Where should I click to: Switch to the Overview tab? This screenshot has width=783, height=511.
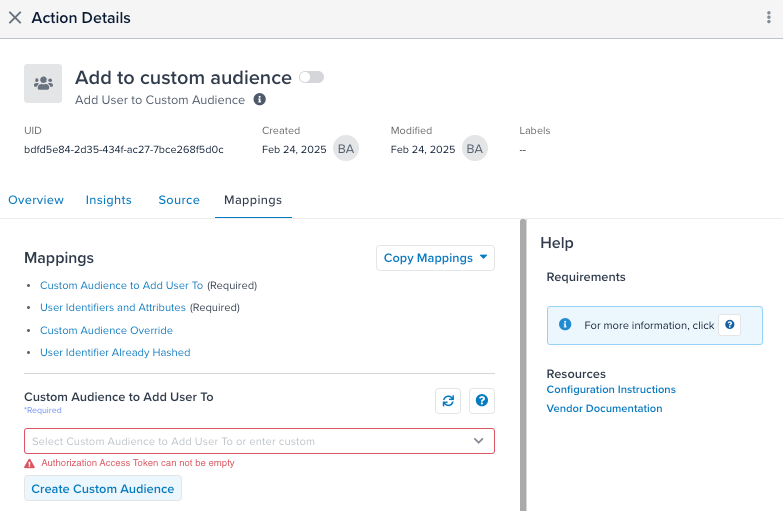click(x=36, y=200)
